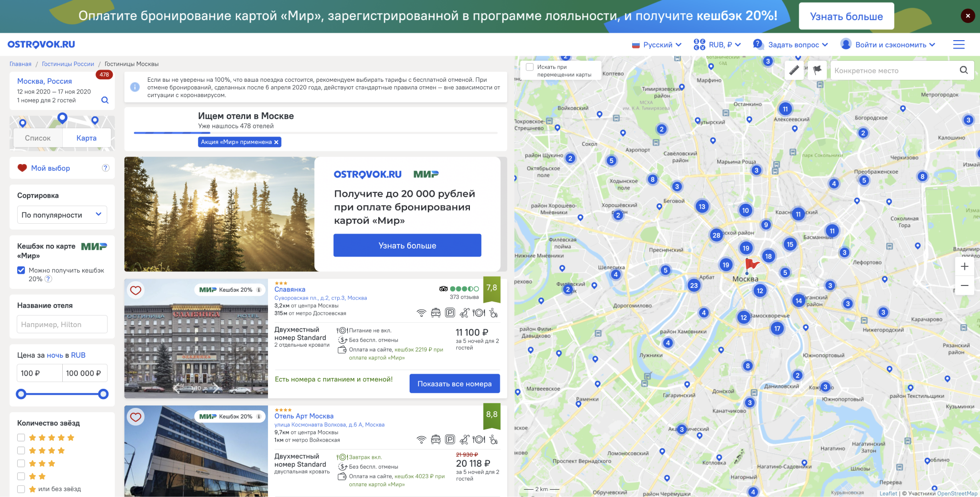Click the OSTROVOK.RU logo
Image resolution: width=980 pixels, height=497 pixels.
(x=41, y=45)
